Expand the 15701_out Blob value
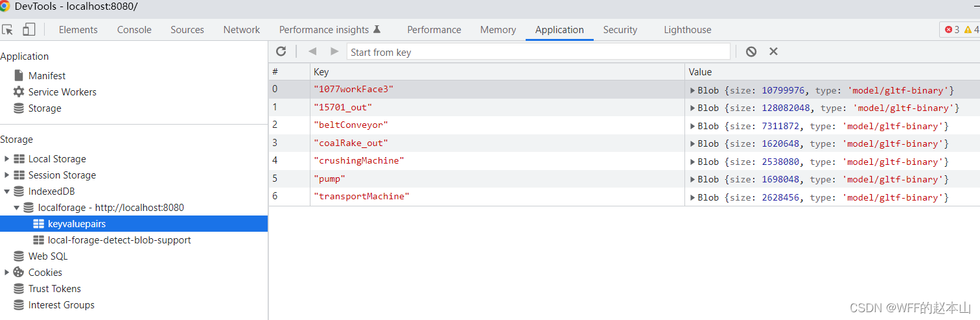 [x=692, y=108]
